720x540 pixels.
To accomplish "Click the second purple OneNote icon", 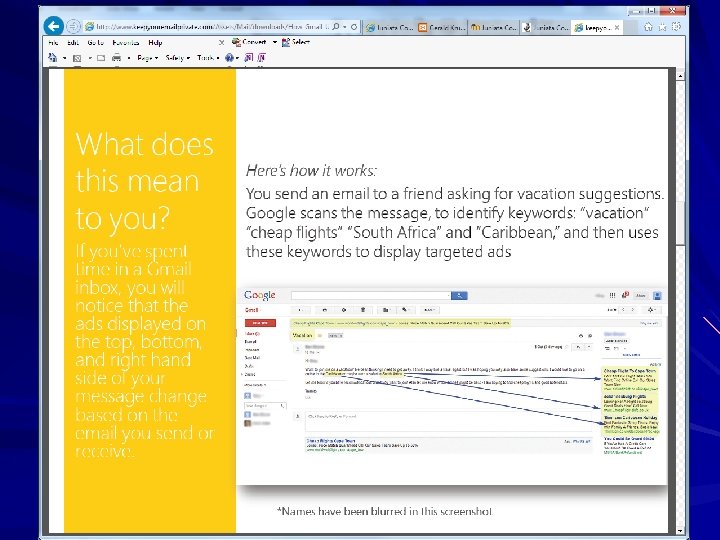I will point(261,57).
